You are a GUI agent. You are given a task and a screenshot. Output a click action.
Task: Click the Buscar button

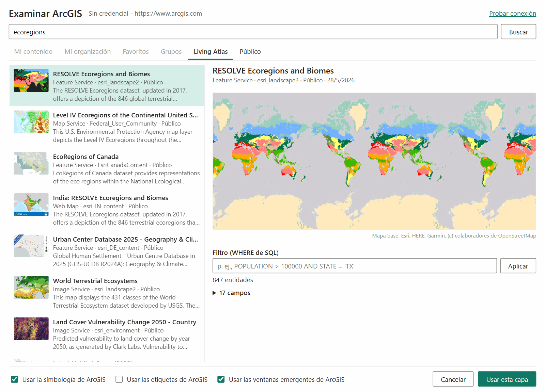point(518,32)
